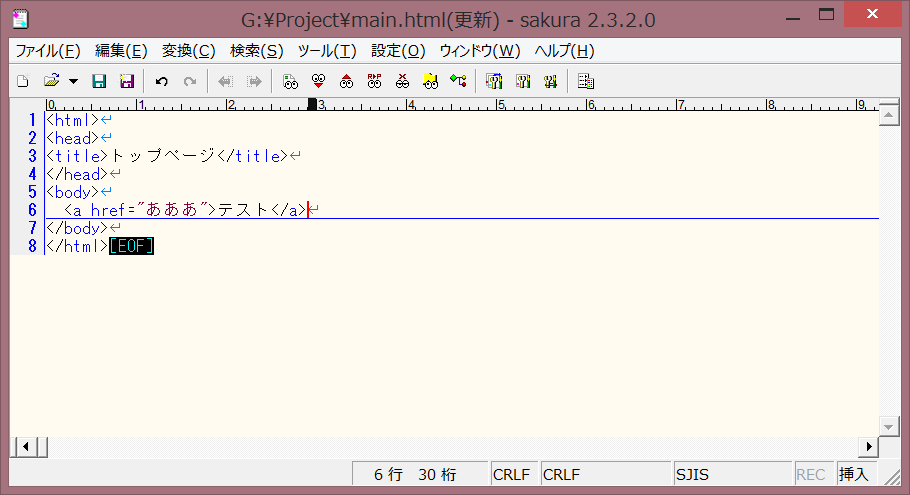Open the type settings icon
Image resolution: width=910 pixels, height=495 pixels.
pyautogui.click(x=523, y=81)
